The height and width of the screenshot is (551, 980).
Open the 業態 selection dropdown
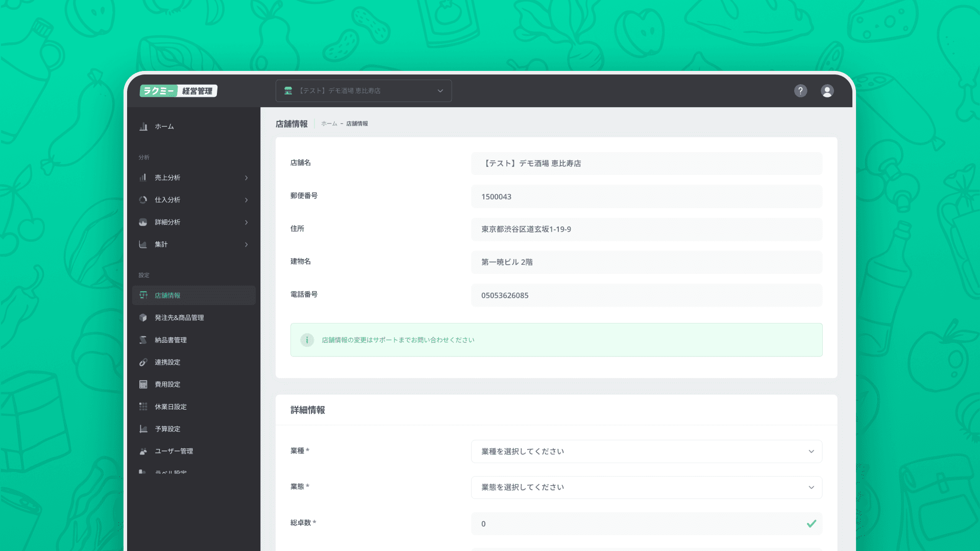pyautogui.click(x=646, y=487)
